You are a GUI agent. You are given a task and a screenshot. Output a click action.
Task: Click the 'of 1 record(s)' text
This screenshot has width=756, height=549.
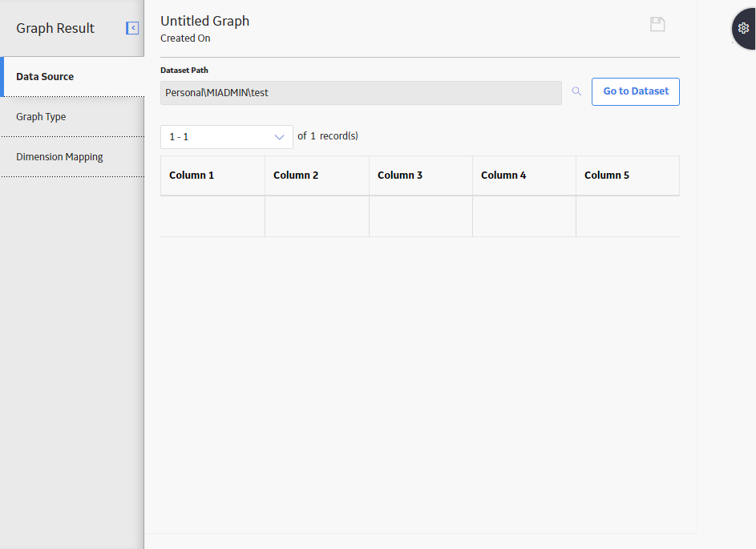pyautogui.click(x=328, y=136)
